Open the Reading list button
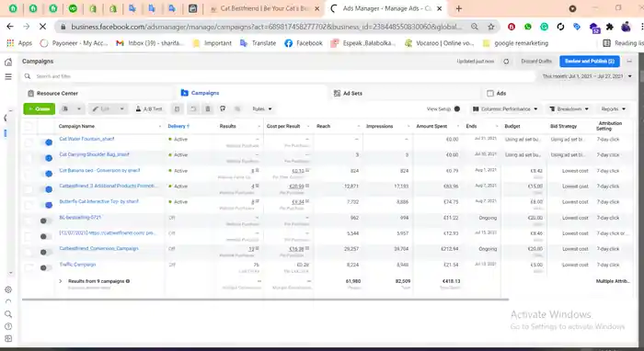Screen dimensions: 644x351 tap(623, 43)
